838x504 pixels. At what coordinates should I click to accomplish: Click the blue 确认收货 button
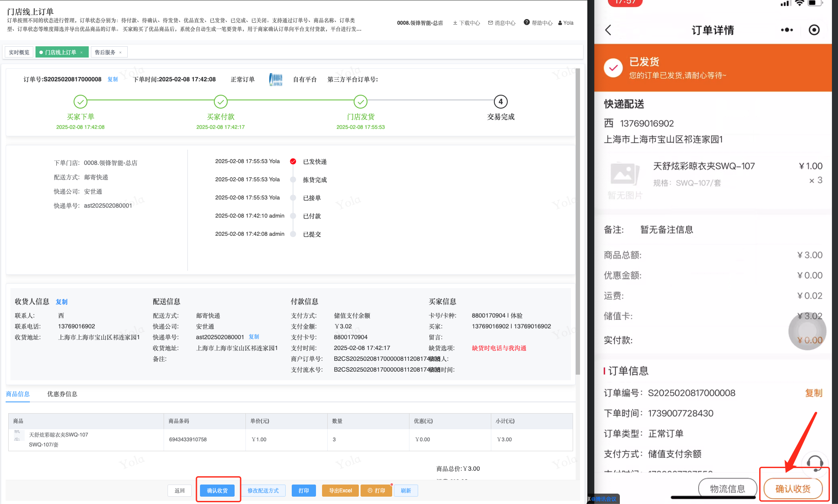217,491
